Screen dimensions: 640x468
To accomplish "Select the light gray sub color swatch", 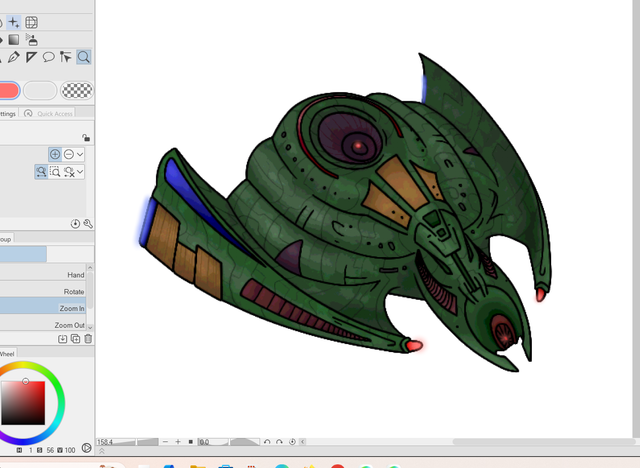I will (40, 90).
